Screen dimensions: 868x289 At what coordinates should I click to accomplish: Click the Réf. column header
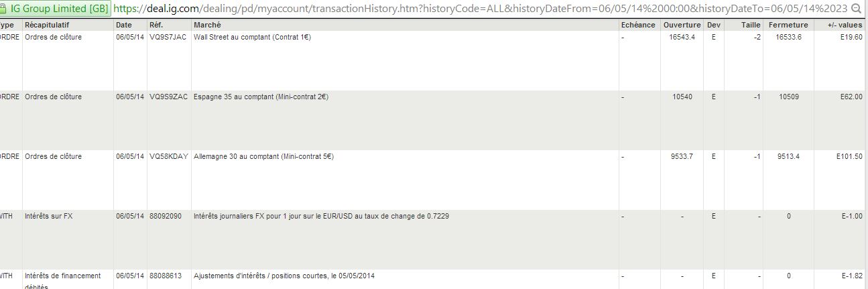tap(156, 25)
